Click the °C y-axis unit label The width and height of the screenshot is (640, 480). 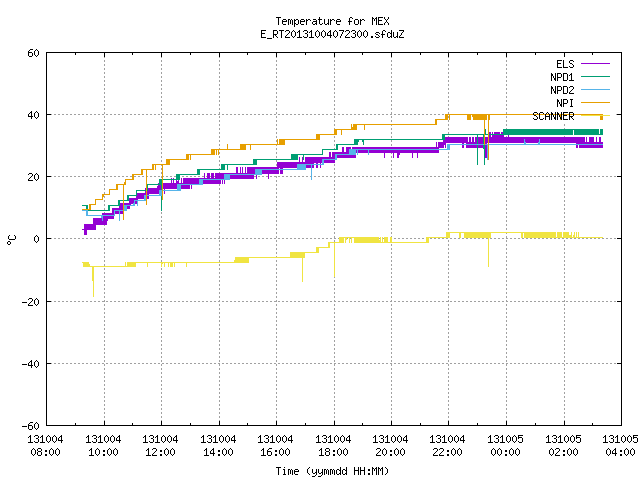point(12,240)
